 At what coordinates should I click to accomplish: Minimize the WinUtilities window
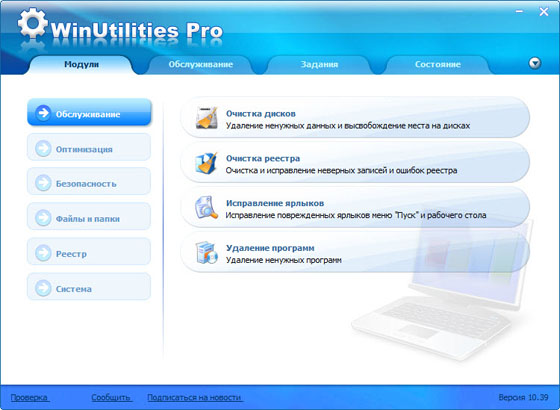click(519, 11)
